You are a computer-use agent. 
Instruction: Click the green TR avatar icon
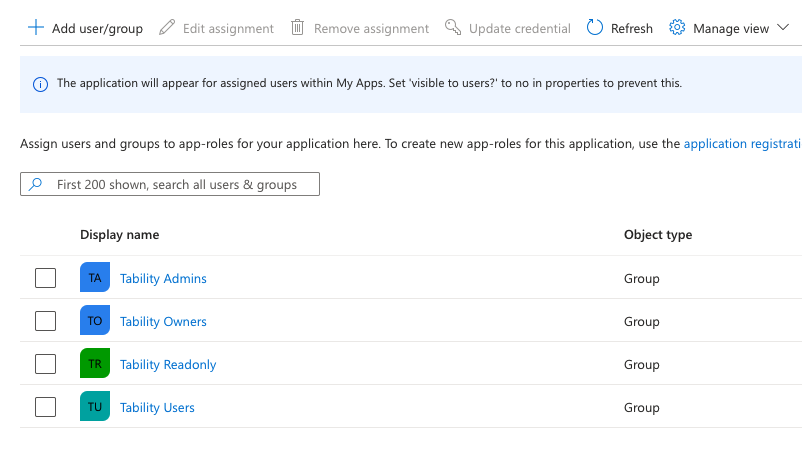[x=95, y=364]
